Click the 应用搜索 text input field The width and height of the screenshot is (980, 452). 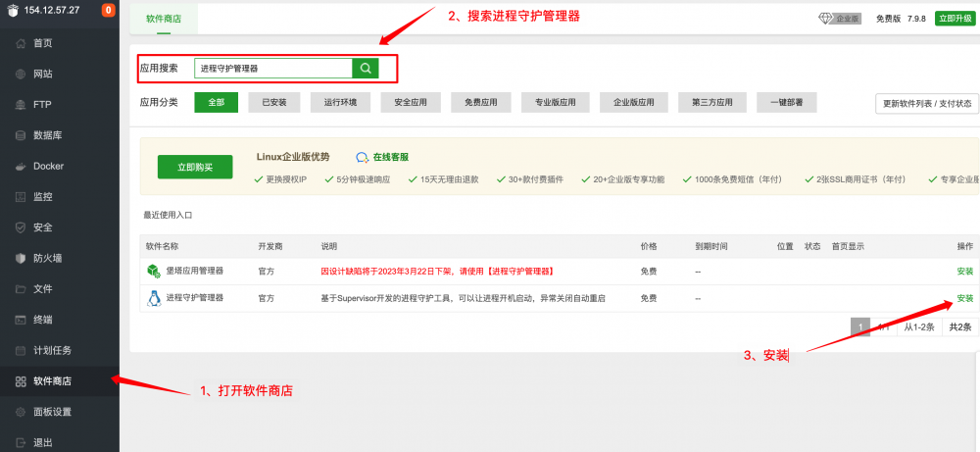[x=272, y=69]
